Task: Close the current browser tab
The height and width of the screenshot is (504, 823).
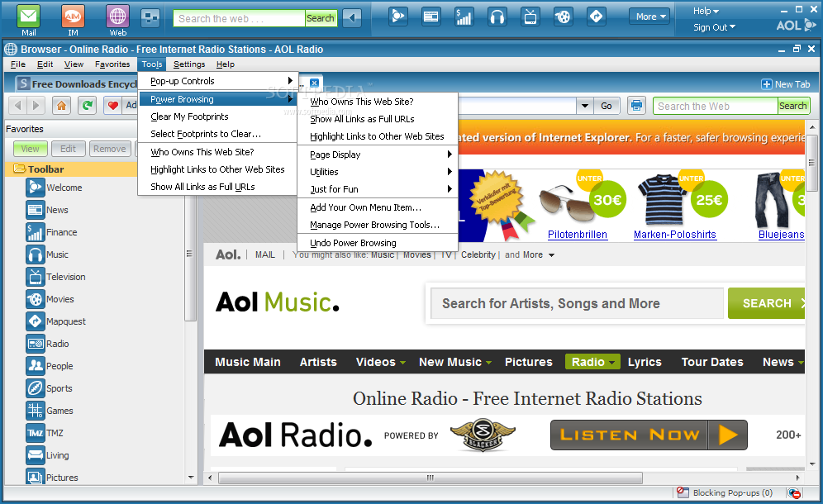Action: [x=314, y=83]
